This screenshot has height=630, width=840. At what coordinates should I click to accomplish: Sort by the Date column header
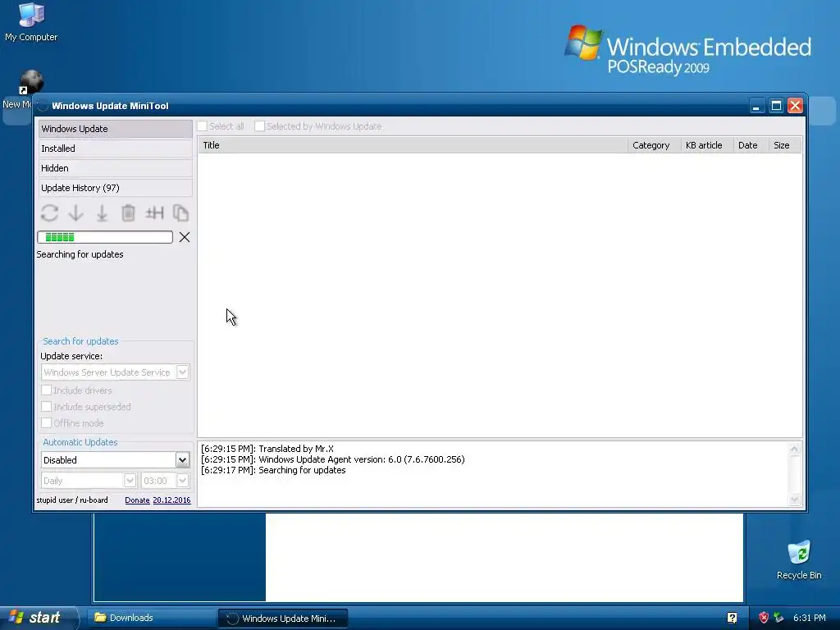click(751, 145)
